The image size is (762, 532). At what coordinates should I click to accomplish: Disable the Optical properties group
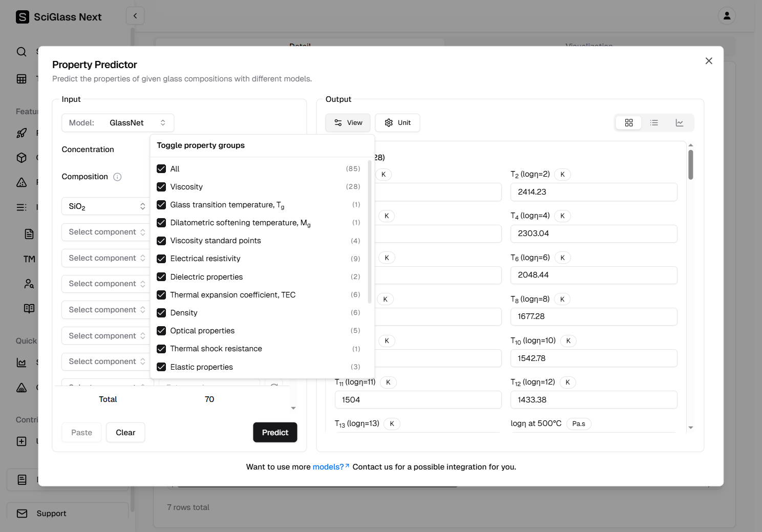click(x=161, y=331)
